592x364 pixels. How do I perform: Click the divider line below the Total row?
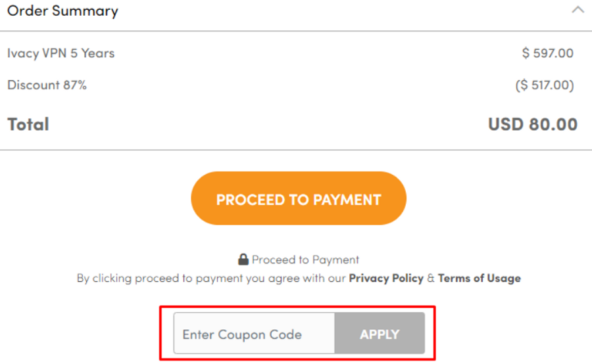click(296, 150)
